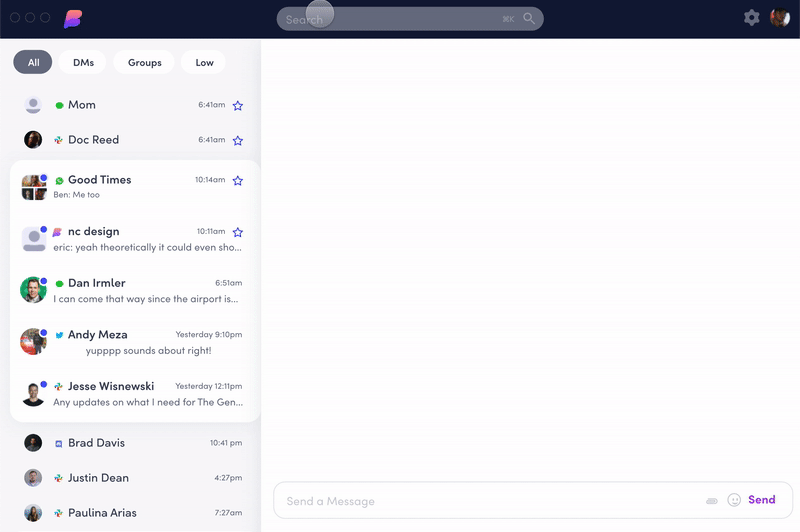Open the profile avatar at the top right
800x532 pixels.
(x=780, y=18)
